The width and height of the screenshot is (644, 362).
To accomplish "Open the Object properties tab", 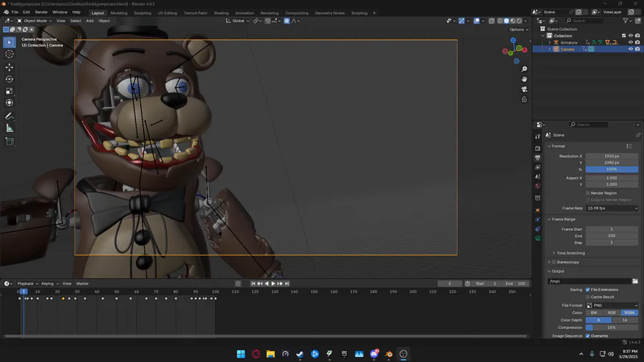I will pyautogui.click(x=537, y=210).
